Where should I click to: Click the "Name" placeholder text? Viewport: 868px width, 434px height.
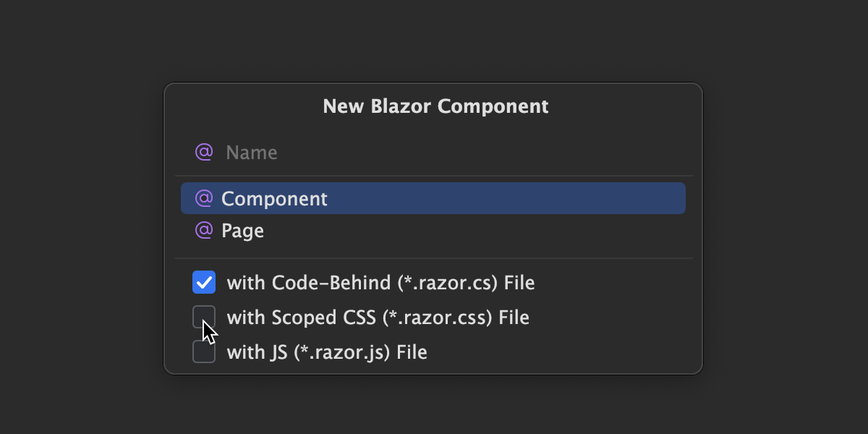252,153
